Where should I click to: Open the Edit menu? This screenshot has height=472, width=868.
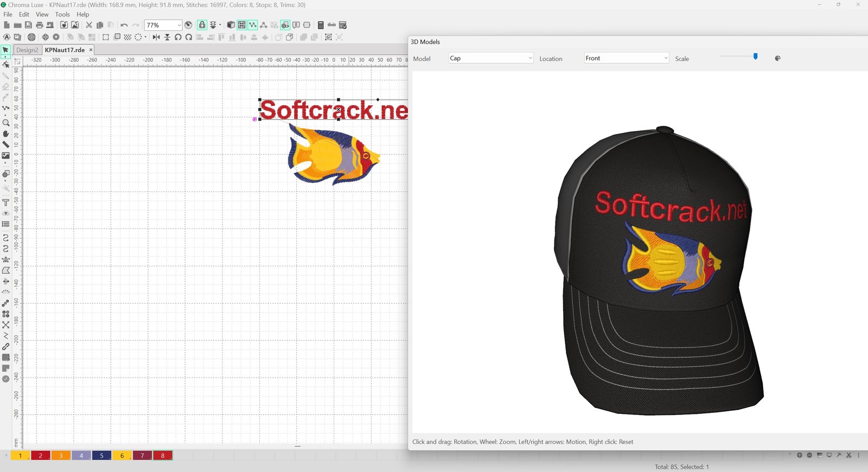[24, 15]
